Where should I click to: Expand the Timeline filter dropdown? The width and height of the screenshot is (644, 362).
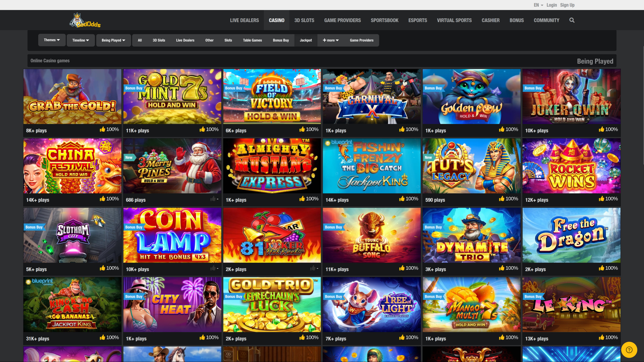(x=80, y=40)
